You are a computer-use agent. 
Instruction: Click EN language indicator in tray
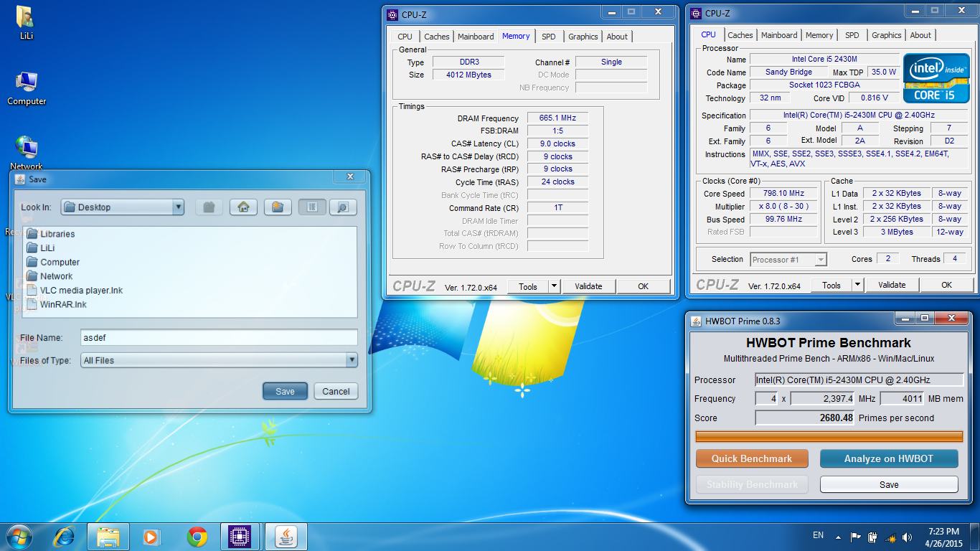click(x=818, y=535)
